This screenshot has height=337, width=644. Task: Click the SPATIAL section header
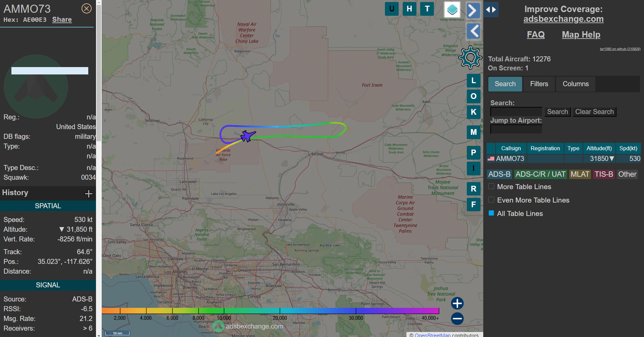tap(48, 206)
